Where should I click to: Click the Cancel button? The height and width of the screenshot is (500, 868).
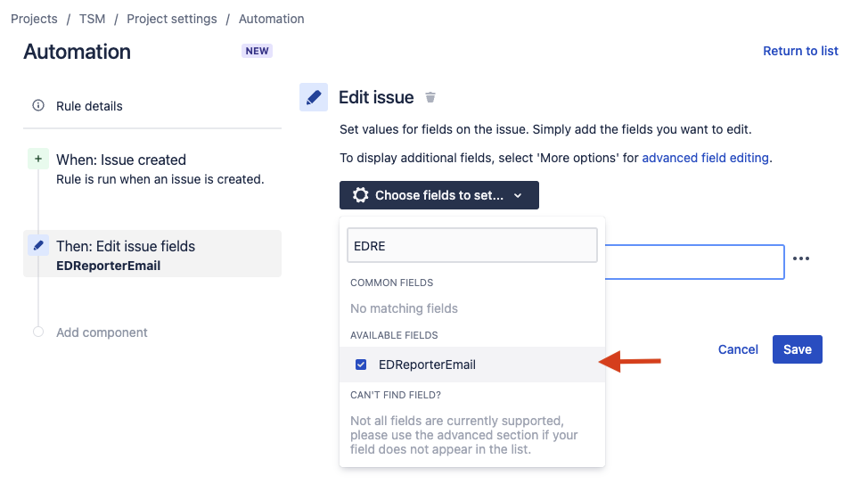tap(738, 349)
